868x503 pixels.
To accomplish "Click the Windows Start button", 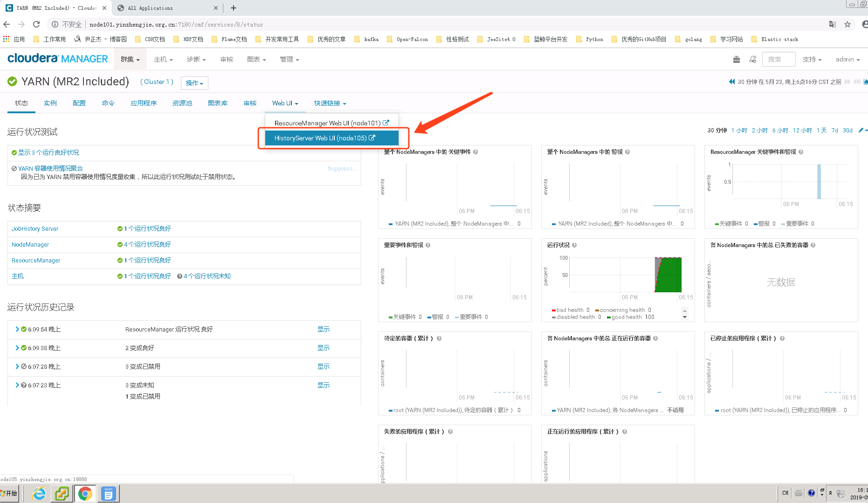I will (x=9, y=493).
